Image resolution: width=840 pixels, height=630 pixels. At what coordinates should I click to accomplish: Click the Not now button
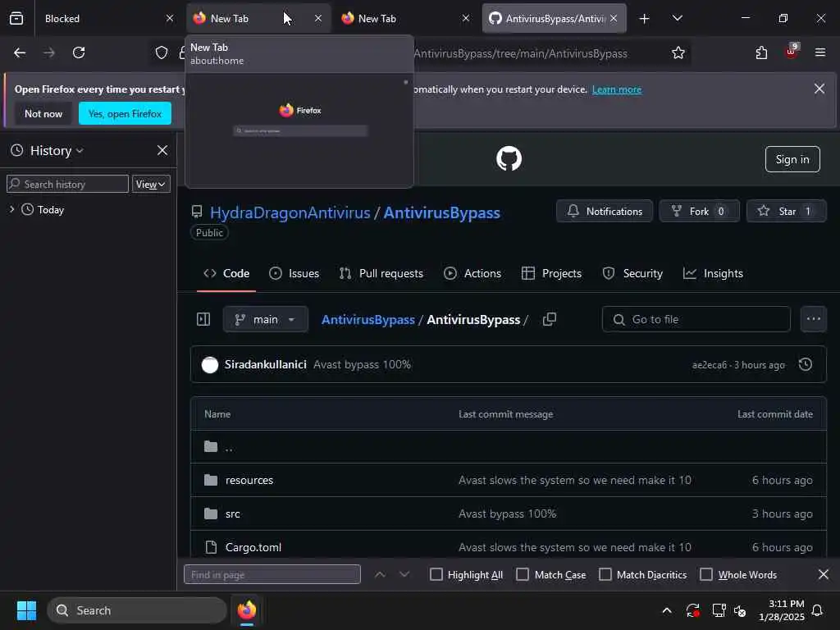[43, 113]
